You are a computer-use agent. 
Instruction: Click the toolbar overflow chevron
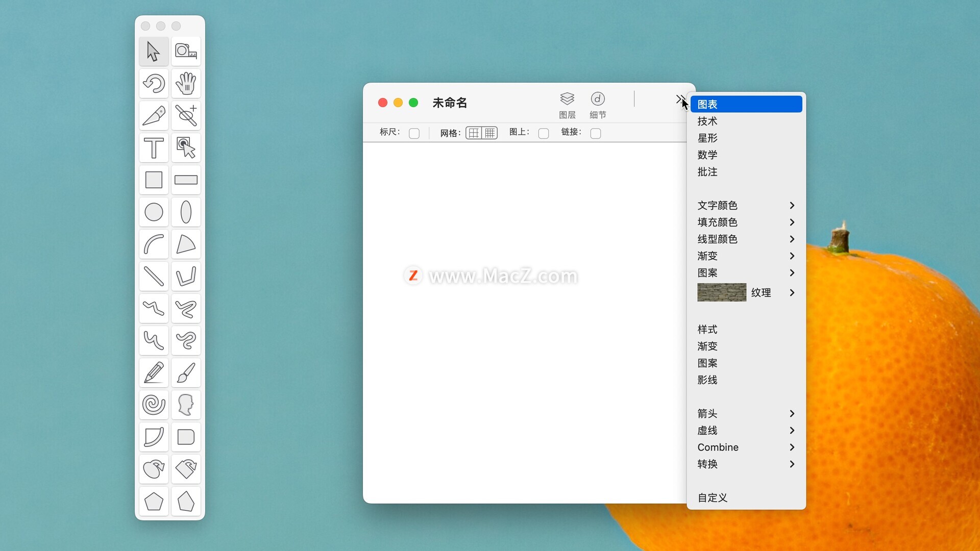pos(680,99)
